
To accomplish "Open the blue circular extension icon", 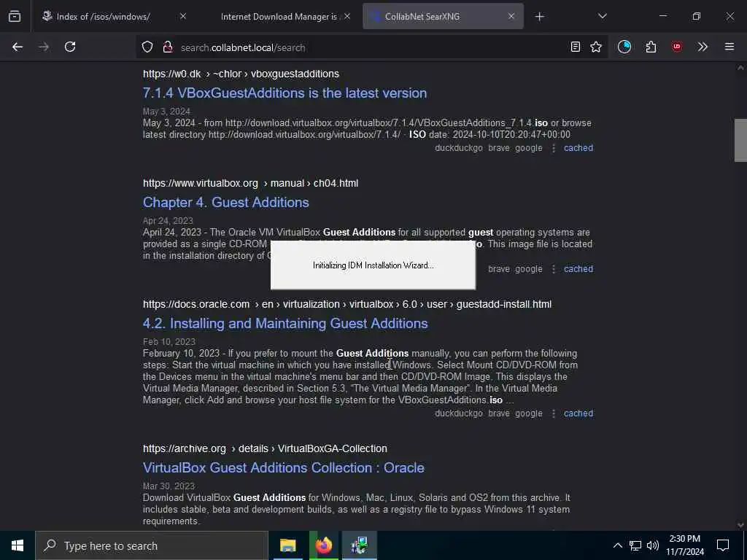I will 624,47.
